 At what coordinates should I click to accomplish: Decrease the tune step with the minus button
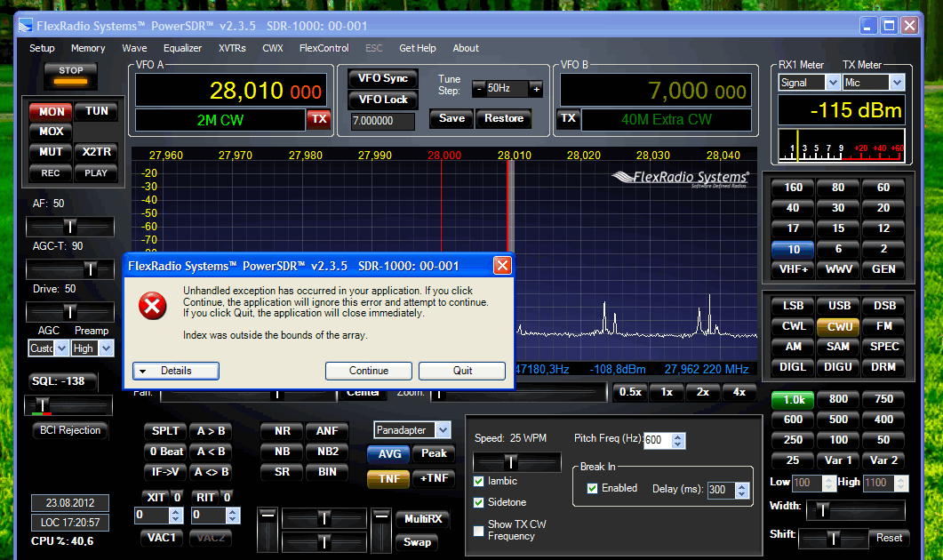click(x=479, y=89)
